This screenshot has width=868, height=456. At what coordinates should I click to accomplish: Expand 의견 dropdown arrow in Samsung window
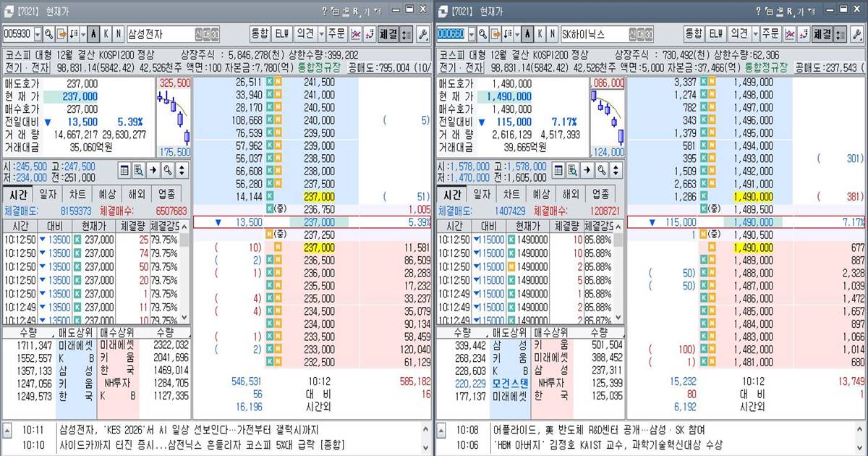[x=321, y=34]
